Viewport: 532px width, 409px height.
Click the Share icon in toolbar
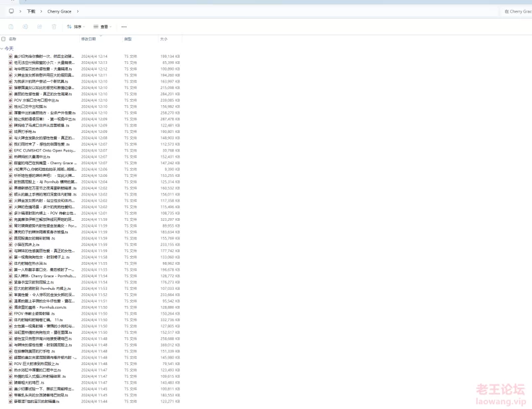pyautogui.click(x=39, y=27)
